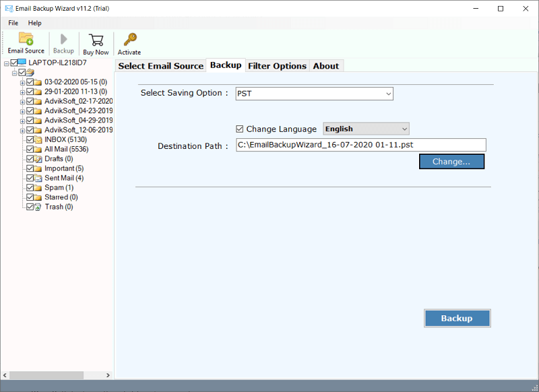The height and width of the screenshot is (392, 539).
Task: Click the Starred folder icon
Action: click(x=38, y=197)
